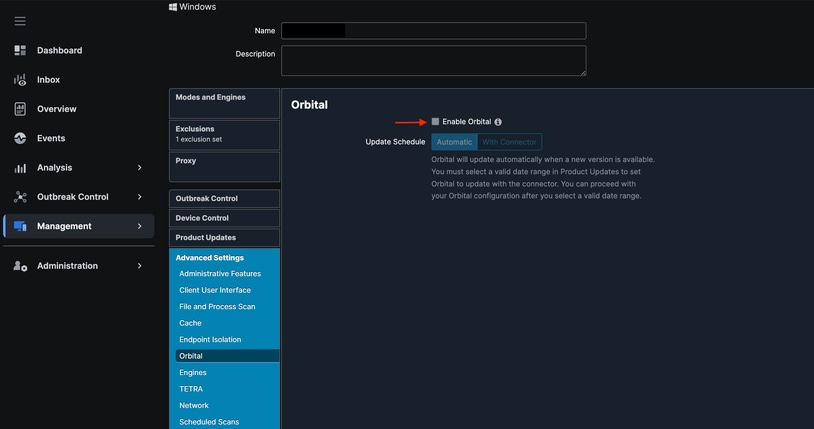The height and width of the screenshot is (429, 814).
Task: Select Network under Advanced Settings
Action: coord(194,406)
